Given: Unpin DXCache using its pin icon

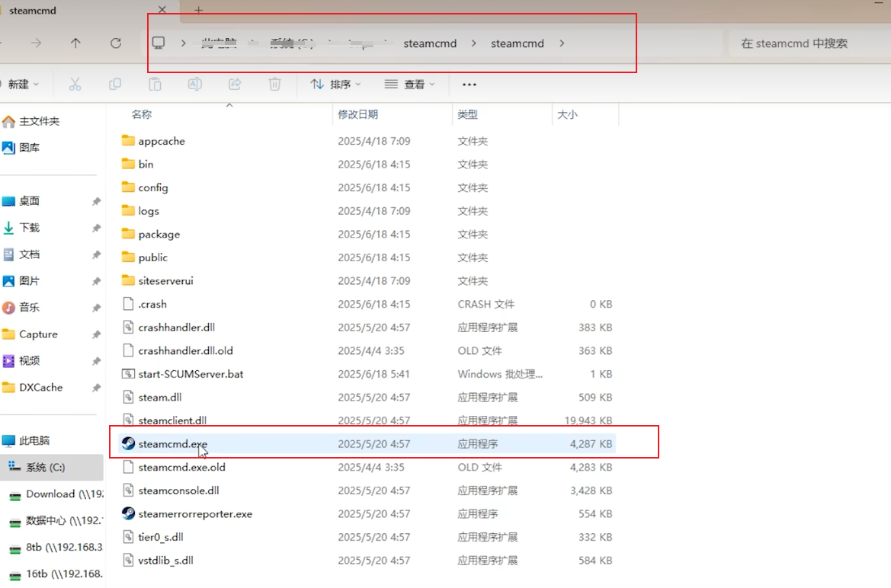Looking at the screenshot, I should point(96,388).
